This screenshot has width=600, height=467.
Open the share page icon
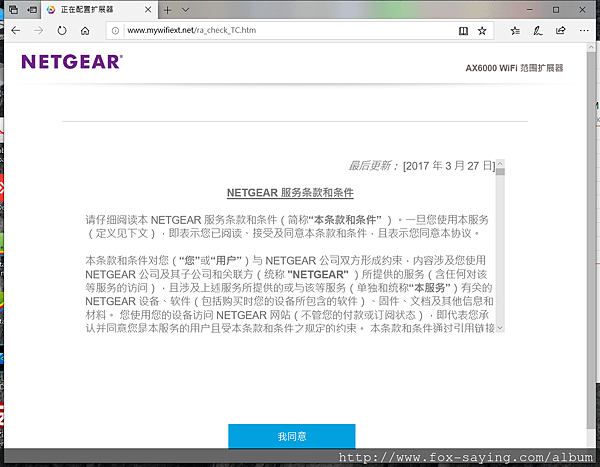click(561, 30)
